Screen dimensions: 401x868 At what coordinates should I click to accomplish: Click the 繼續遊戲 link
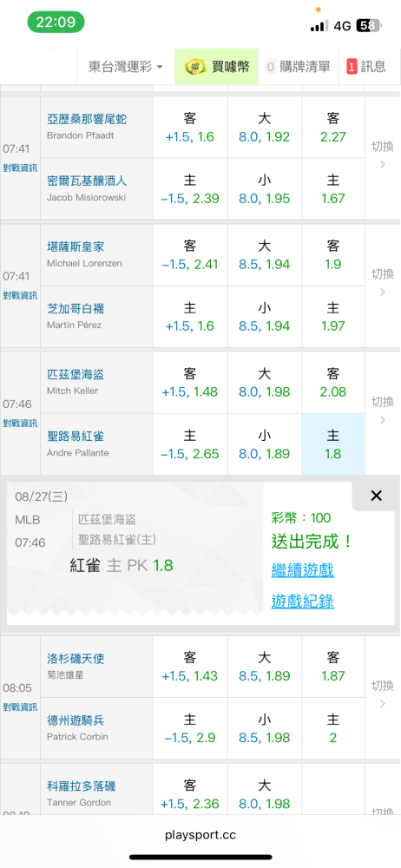[x=302, y=570]
